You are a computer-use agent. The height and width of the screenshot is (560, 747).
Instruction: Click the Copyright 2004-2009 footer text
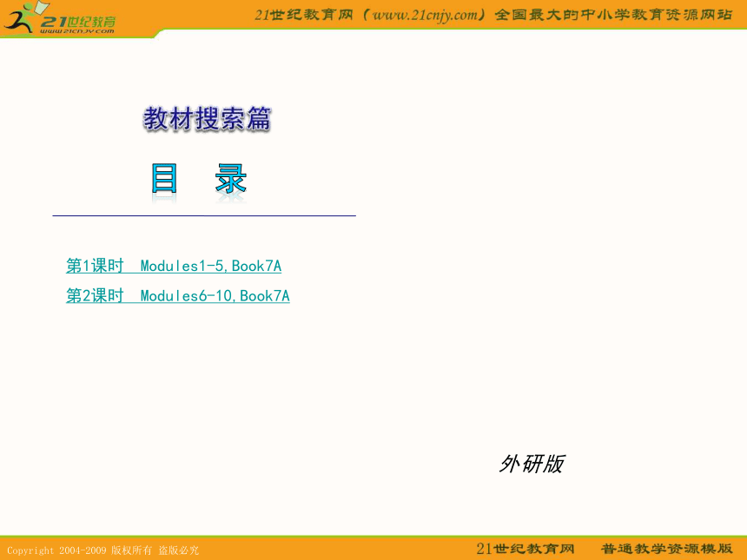(102, 550)
